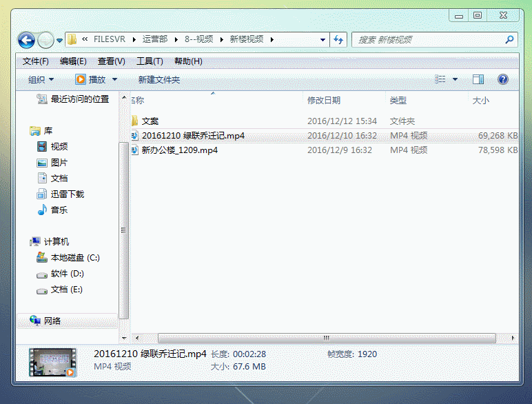Click the video thumbnail in details pane

(x=52, y=363)
